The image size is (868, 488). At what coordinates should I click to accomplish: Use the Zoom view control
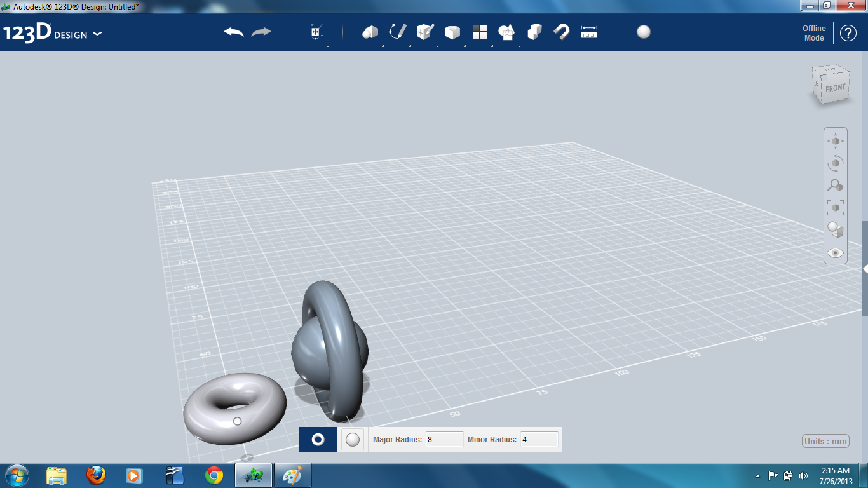coord(835,185)
